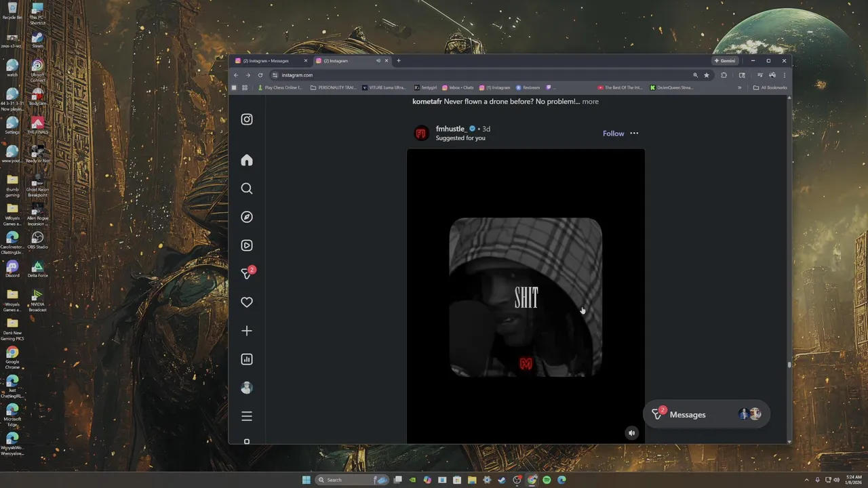Open the kometafr username link

(x=427, y=102)
